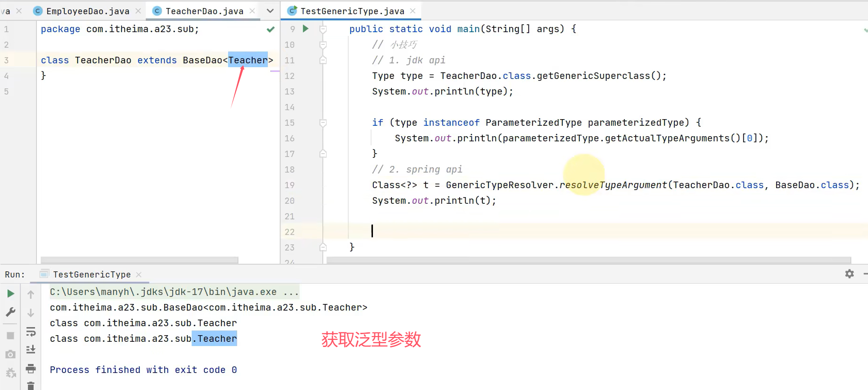Collapse comment fold on line 10
The height and width of the screenshot is (390, 868).
323,45
